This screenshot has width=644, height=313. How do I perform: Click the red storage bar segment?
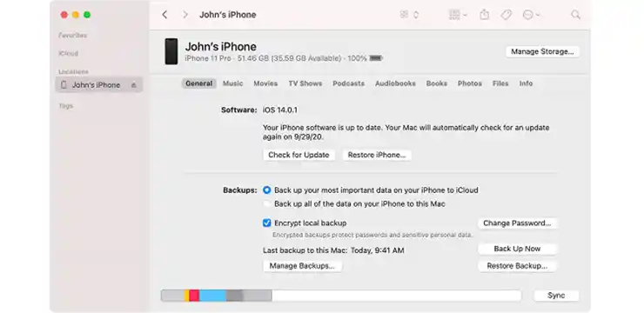[x=194, y=296]
